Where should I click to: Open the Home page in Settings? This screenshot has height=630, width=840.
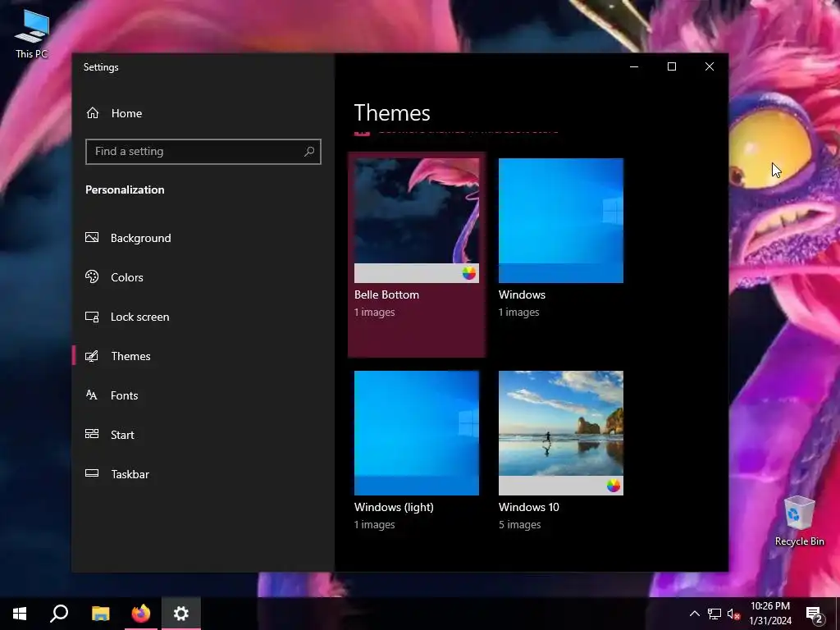pyautogui.click(x=203, y=113)
